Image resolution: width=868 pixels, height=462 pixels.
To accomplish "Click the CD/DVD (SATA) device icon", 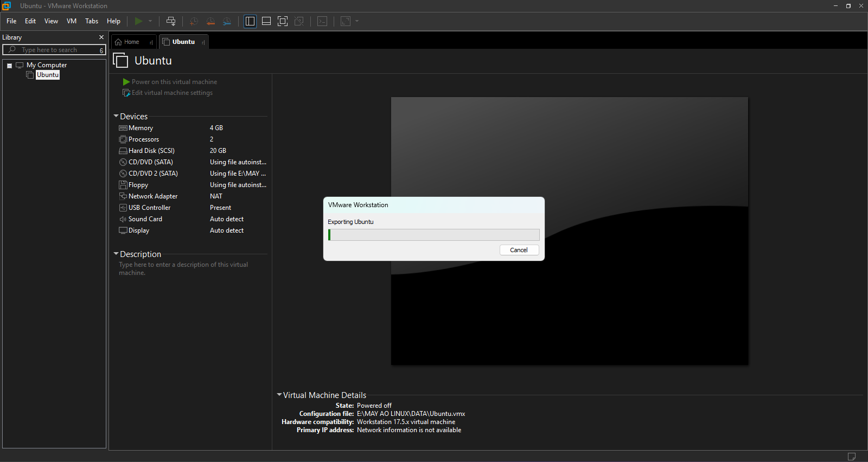I will point(123,162).
